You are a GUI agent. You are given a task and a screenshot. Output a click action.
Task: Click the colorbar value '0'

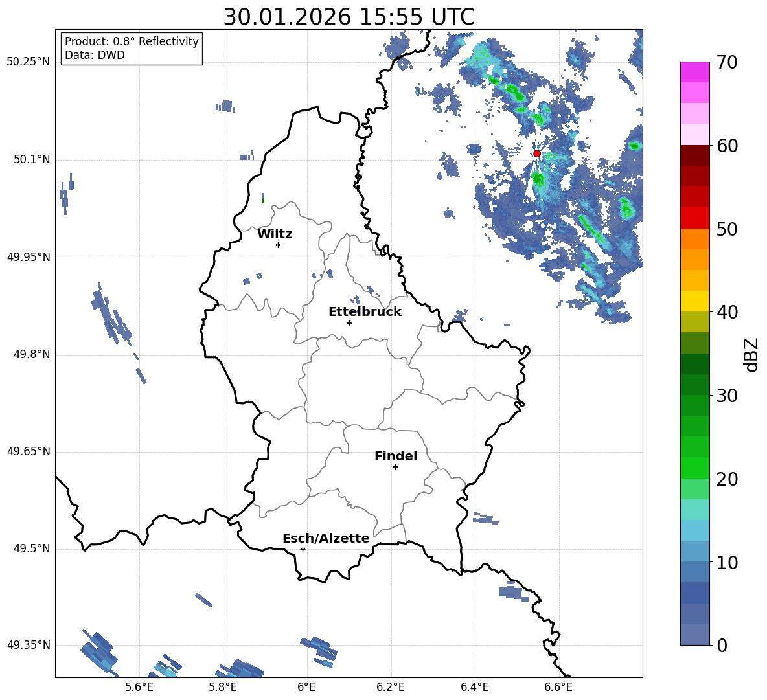point(722,645)
